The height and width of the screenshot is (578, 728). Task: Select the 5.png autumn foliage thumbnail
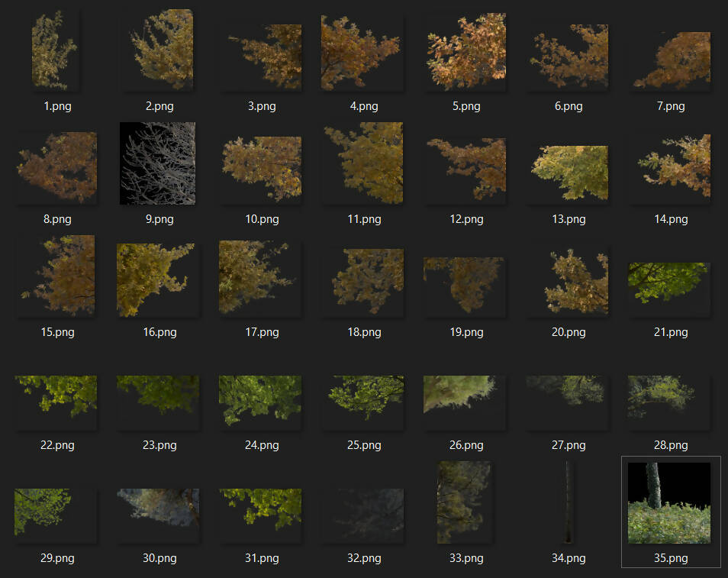coord(465,52)
